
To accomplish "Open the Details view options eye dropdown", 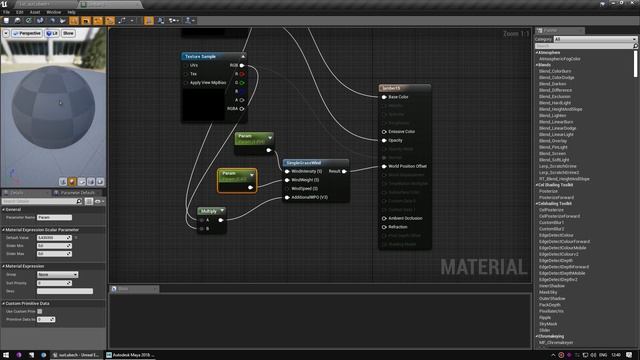I will [x=99, y=201].
